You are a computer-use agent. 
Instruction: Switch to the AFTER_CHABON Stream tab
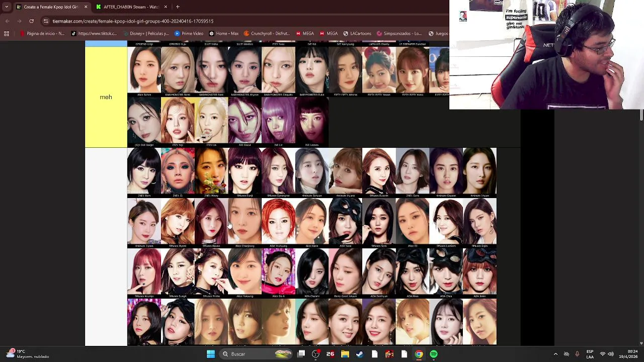point(131,7)
